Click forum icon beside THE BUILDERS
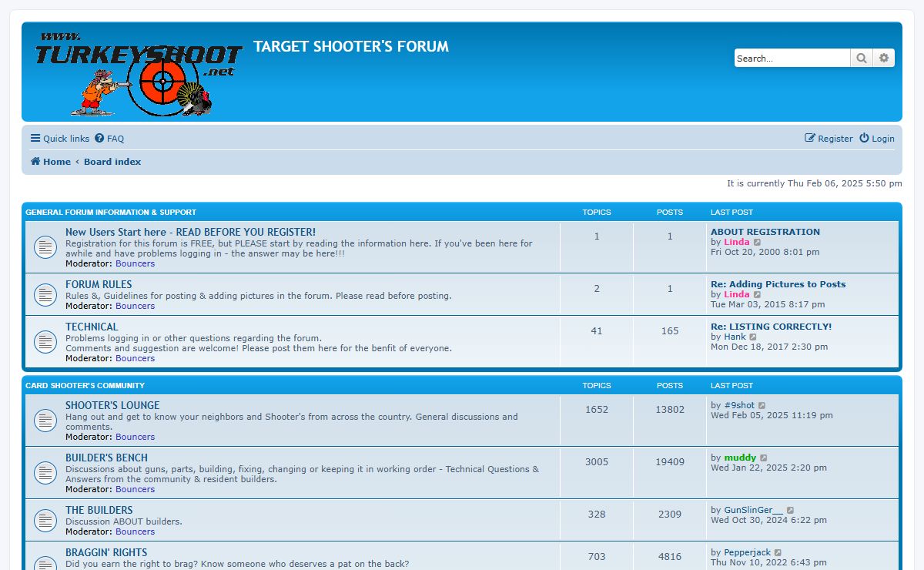Screen dimensions: 924x570 point(45,520)
